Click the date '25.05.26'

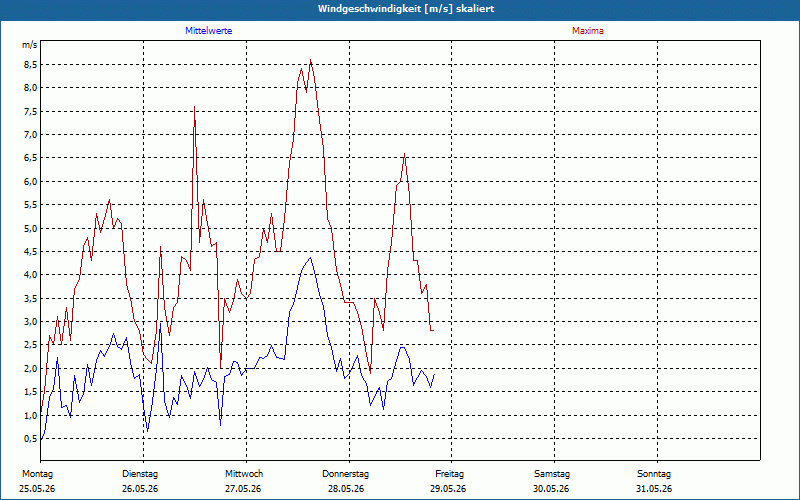pos(37,489)
